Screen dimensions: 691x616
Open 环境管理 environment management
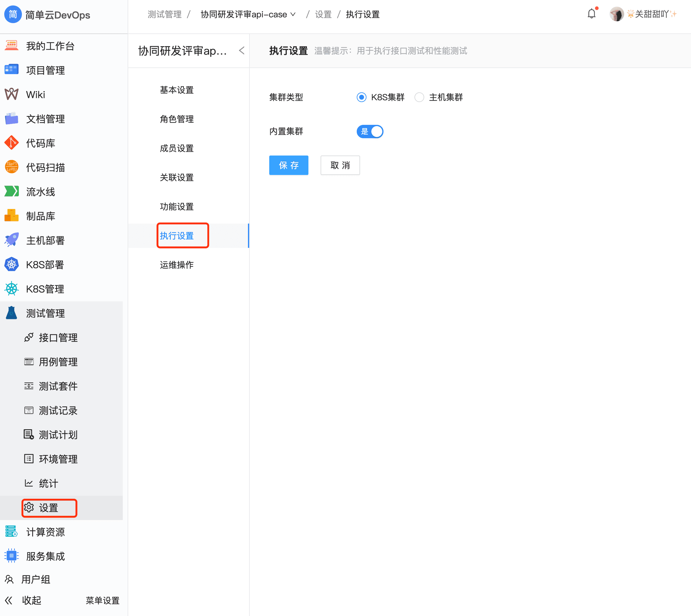point(58,459)
